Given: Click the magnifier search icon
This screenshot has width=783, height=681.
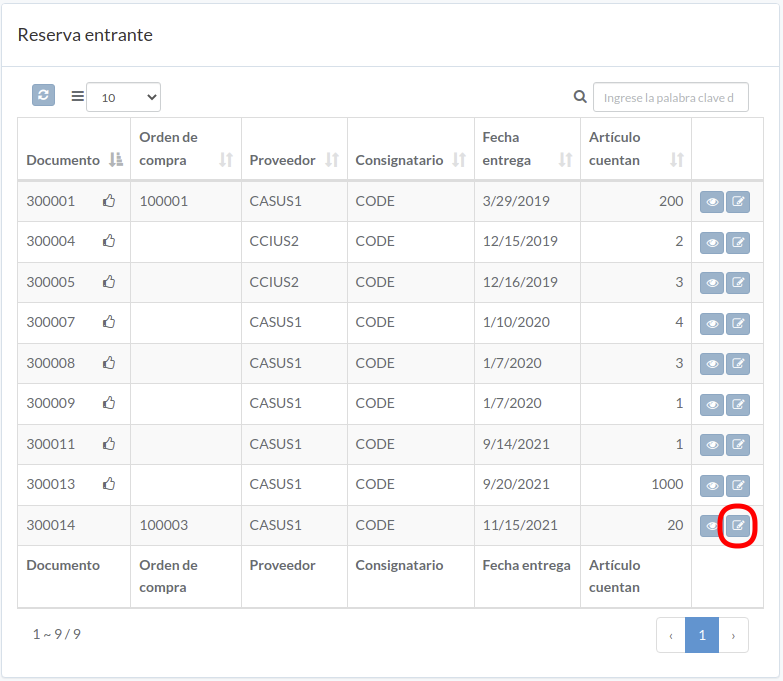Looking at the screenshot, I should [x=580, y=97].
